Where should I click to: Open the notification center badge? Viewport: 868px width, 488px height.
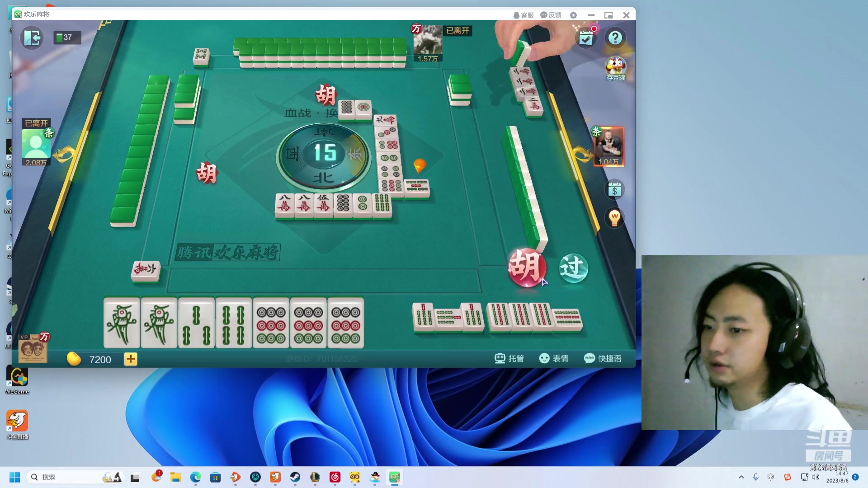855,477
